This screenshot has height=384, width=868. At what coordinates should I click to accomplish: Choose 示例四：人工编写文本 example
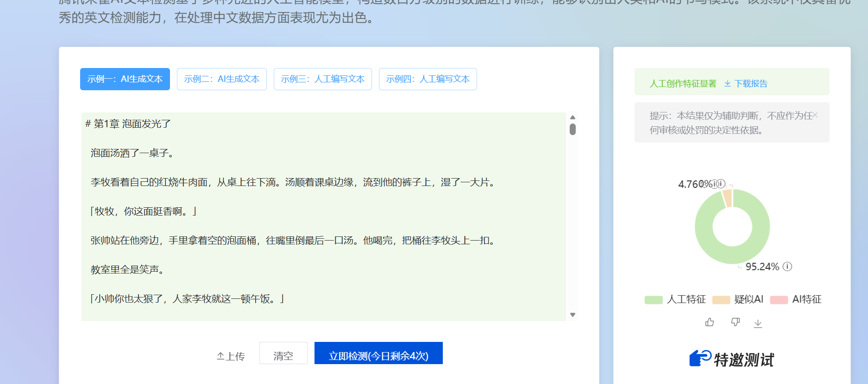click(x=428, y=79)
